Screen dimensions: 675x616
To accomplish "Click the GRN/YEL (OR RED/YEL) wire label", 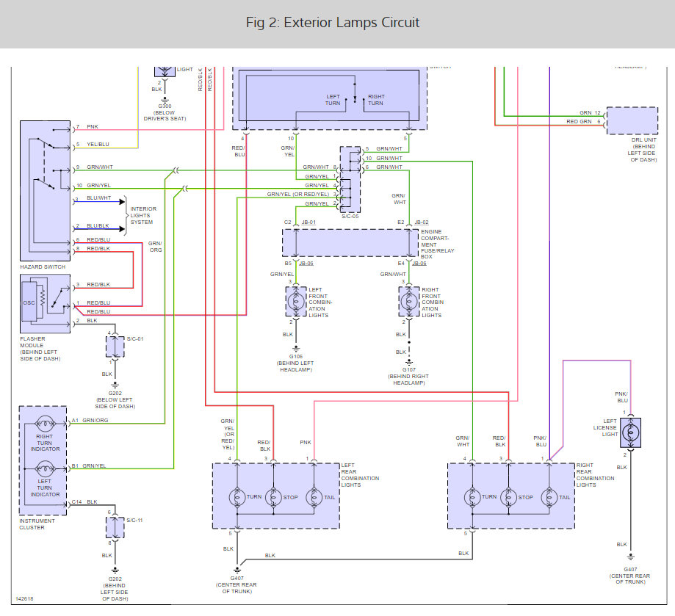I will [x=298, y=194].
